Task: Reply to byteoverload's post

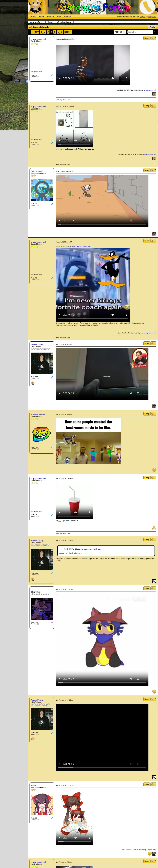Action: [x=147, y=170]
